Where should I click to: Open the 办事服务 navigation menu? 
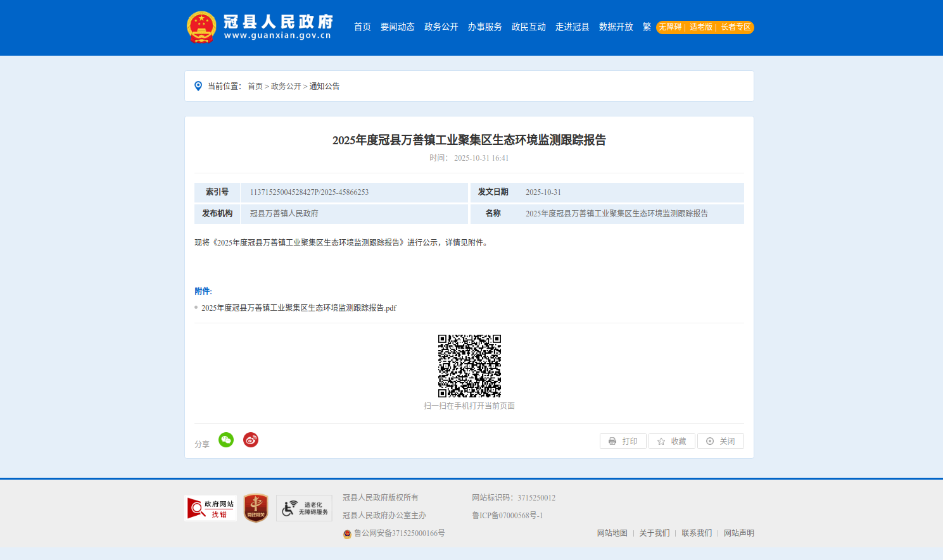coord(484,27)
